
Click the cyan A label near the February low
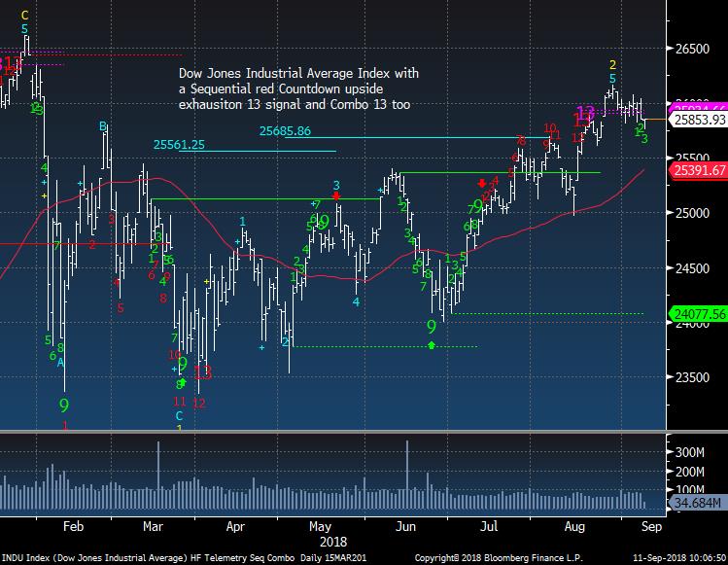60,363
